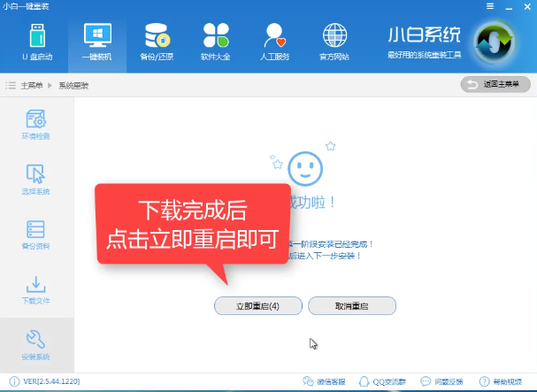The image size is (537, 392).
Task: Open the 备份/还原 section
Action: click(x=157, y=42)
